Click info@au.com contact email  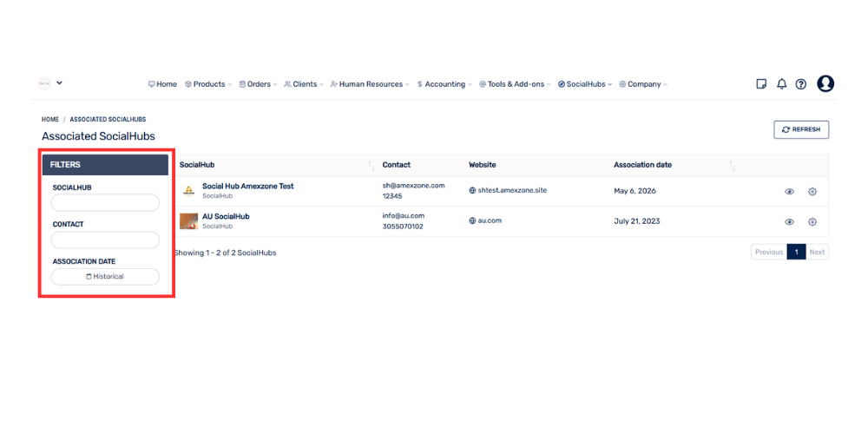coord(403,215)
